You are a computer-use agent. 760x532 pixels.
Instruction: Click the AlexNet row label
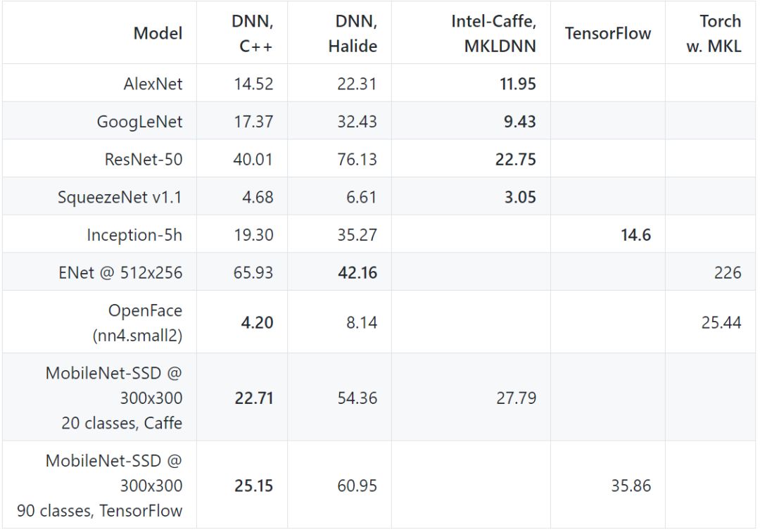(153, 84)
